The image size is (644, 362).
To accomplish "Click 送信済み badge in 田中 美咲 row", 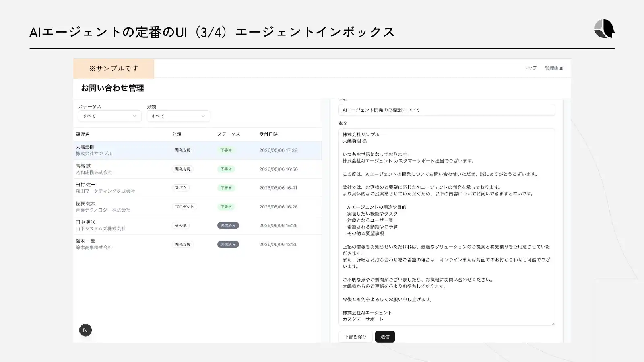I will [x=228, y=226].
